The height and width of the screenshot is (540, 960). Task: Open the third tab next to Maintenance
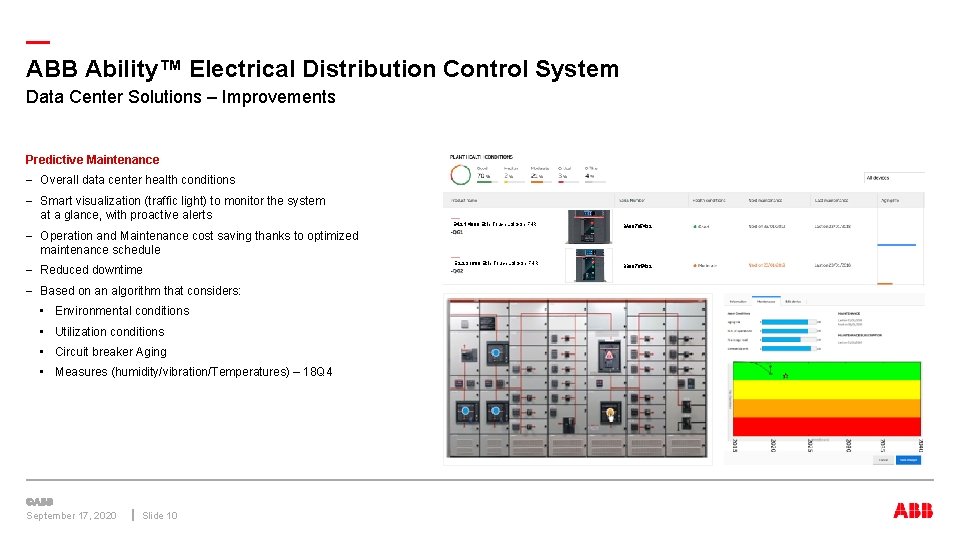793,301
